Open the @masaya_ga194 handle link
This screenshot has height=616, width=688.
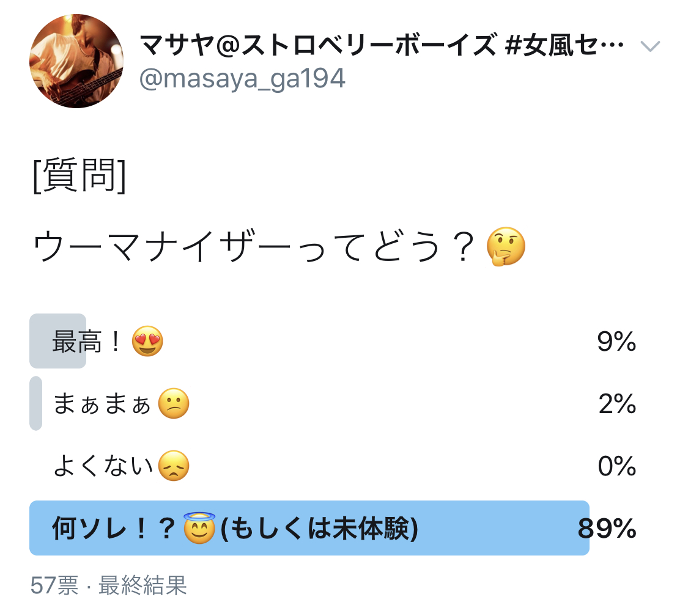(x=242, y=79)
